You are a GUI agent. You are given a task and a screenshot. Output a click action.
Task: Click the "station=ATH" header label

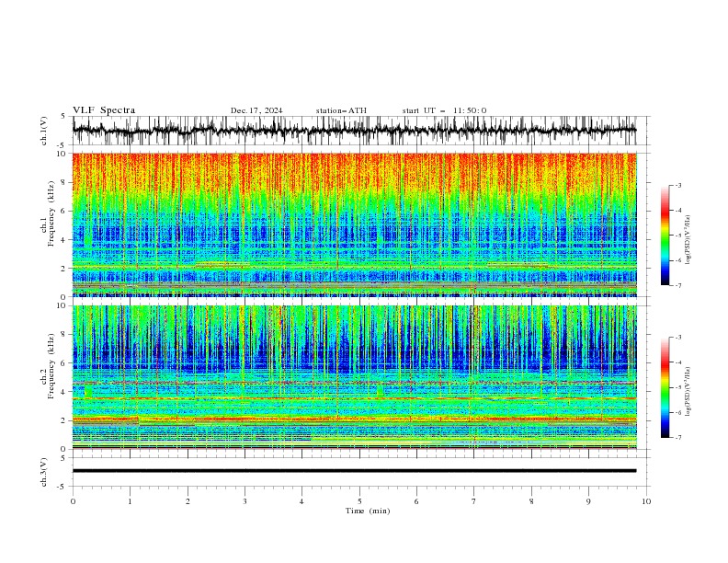pos(341,110)
